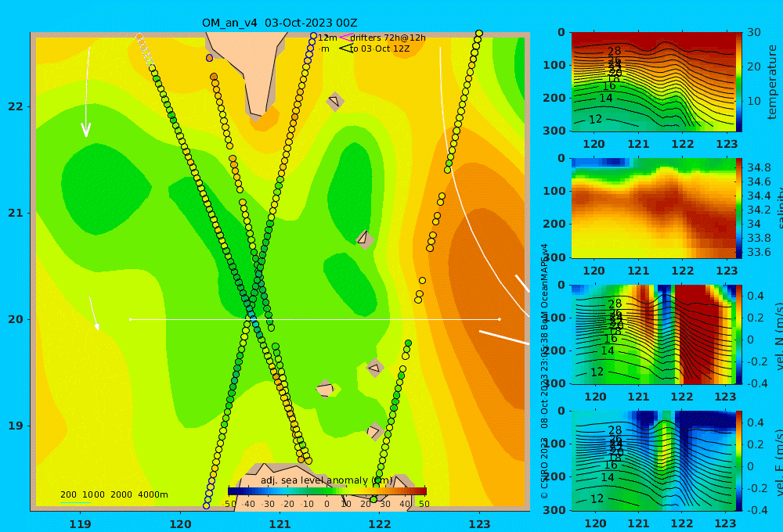The image size is (783, 532).
Task: Click the '10' tick on temperature colorbar
Action: (754, 101)
